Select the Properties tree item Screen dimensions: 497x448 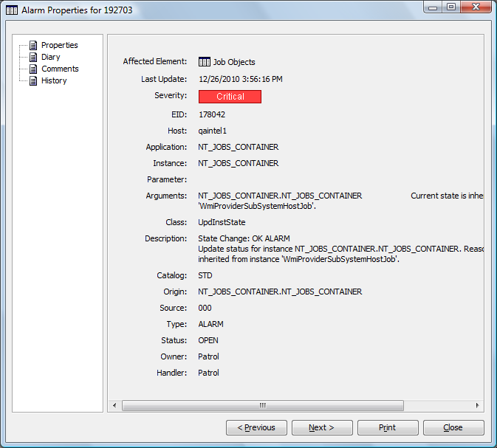[60, 45]
